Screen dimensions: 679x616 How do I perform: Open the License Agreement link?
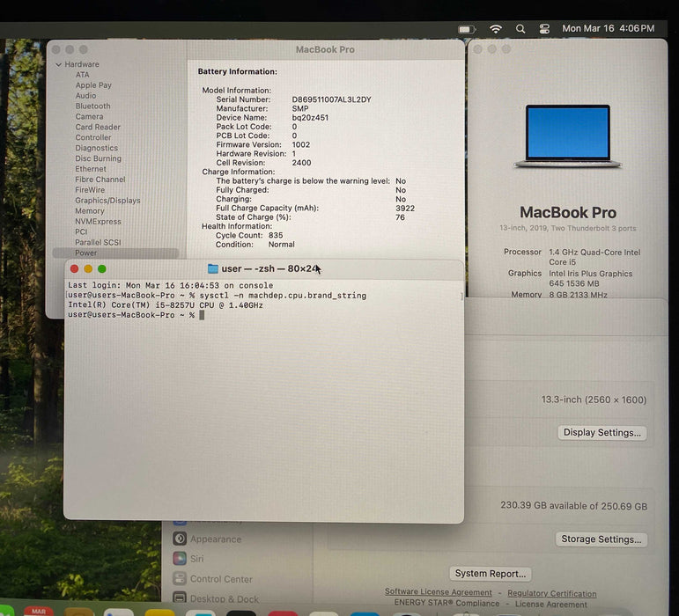pos(550,604)
